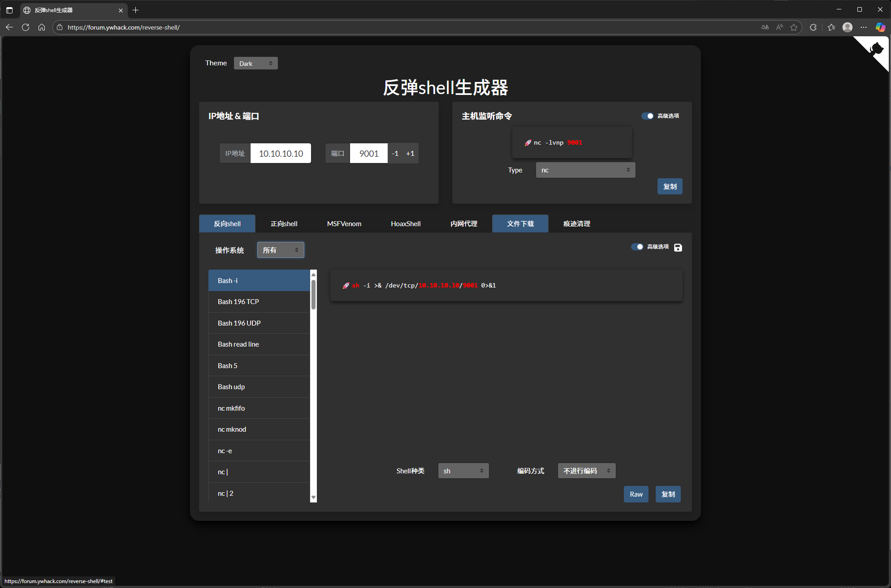Open the Shell种类 sh dropdown

pos(463,471)
